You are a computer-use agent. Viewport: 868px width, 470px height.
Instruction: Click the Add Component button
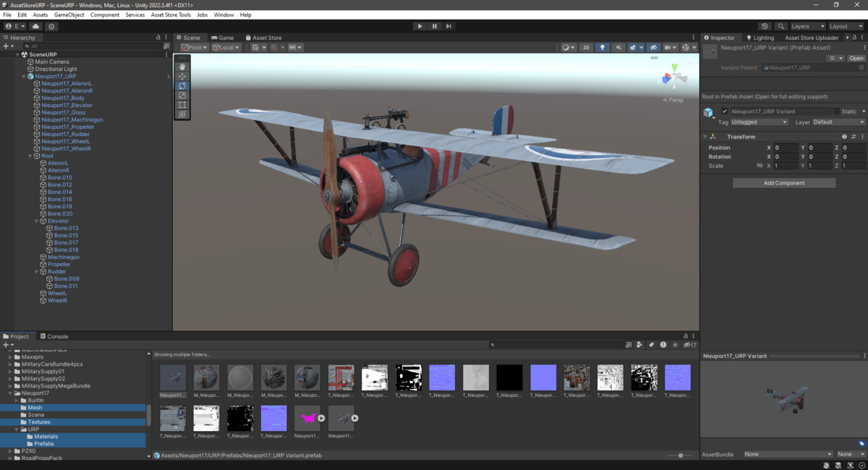[x=783, y=182]
